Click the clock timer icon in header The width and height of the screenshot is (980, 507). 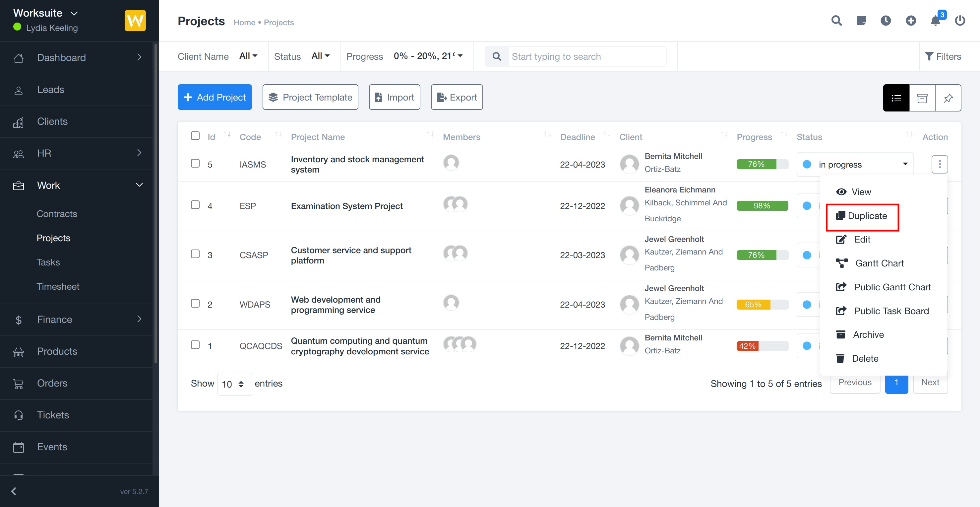[886, 21]
